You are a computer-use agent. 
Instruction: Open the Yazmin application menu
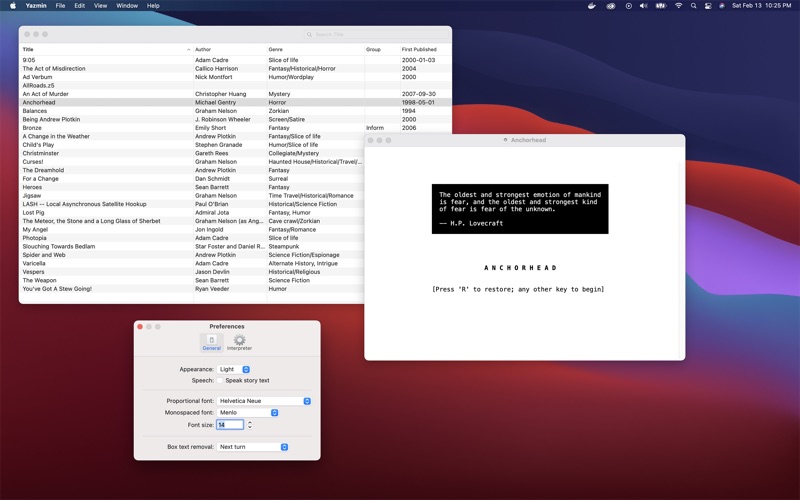pyautogui.click(x=36, y=6)
